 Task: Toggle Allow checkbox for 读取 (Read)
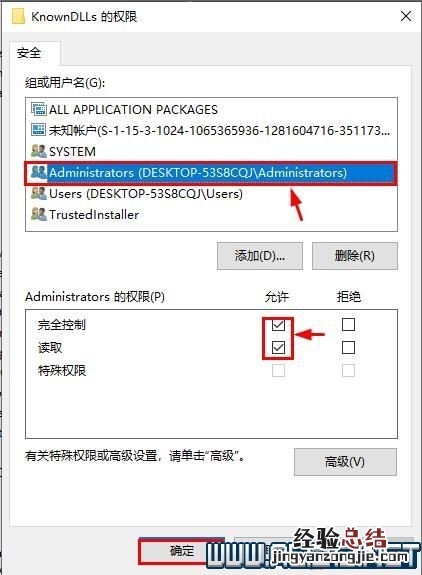point(278,347)
